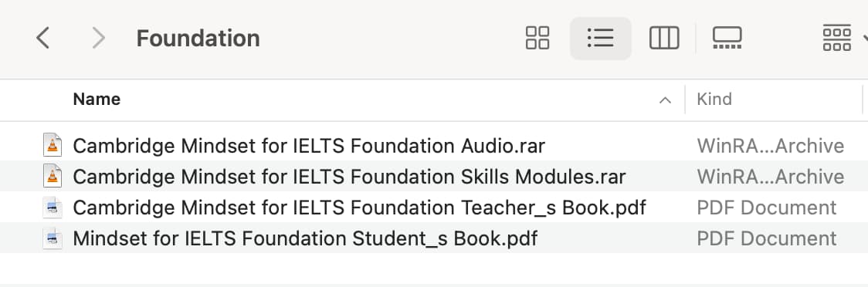Click the PDF Document kind of Student_s Book

(766, 239)
